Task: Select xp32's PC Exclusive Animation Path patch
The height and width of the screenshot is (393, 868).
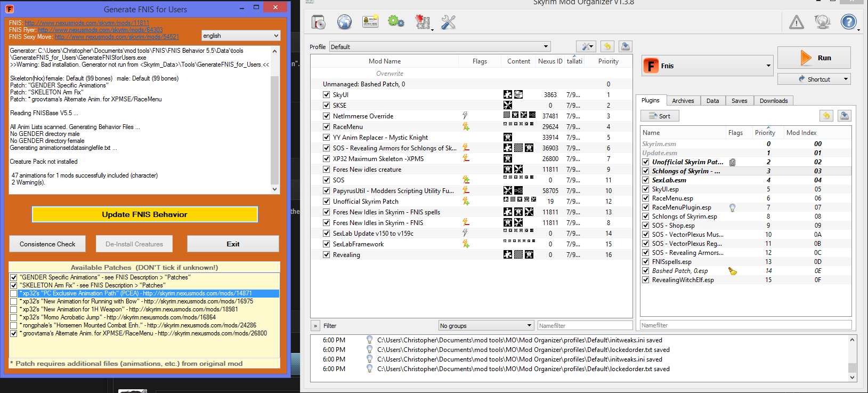Action: tap(144, 293)
